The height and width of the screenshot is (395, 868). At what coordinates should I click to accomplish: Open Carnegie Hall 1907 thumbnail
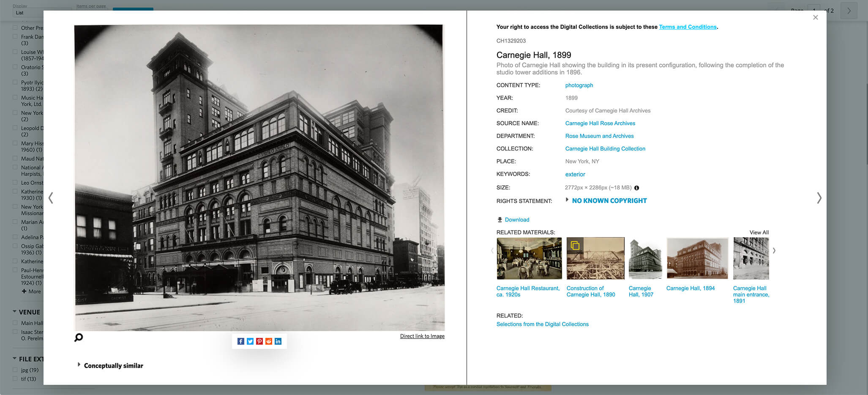point(645,258)
